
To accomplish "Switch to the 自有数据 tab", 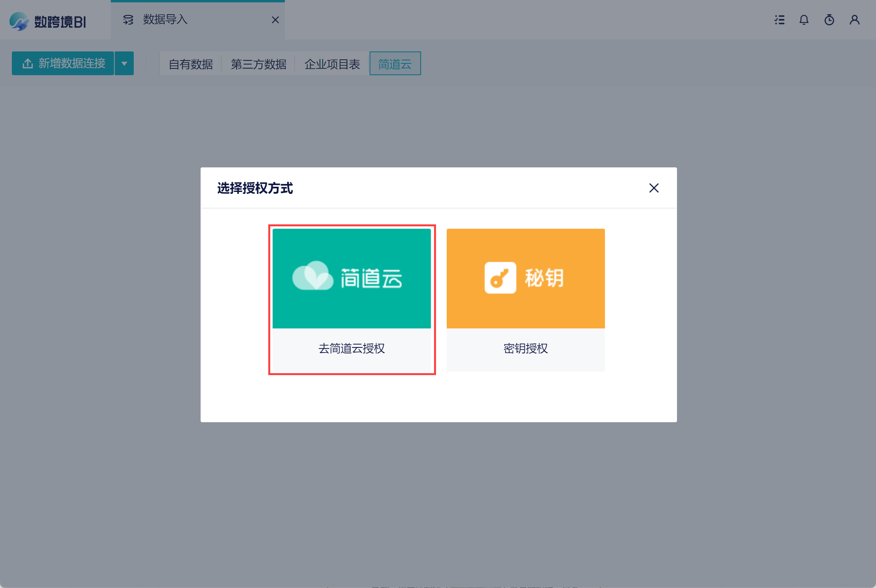I will coord(191,64).
